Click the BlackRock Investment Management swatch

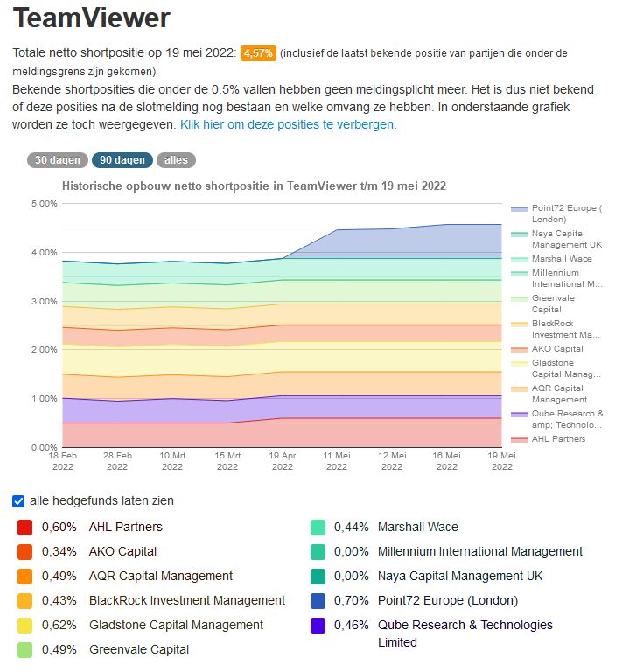coord(24,601)
